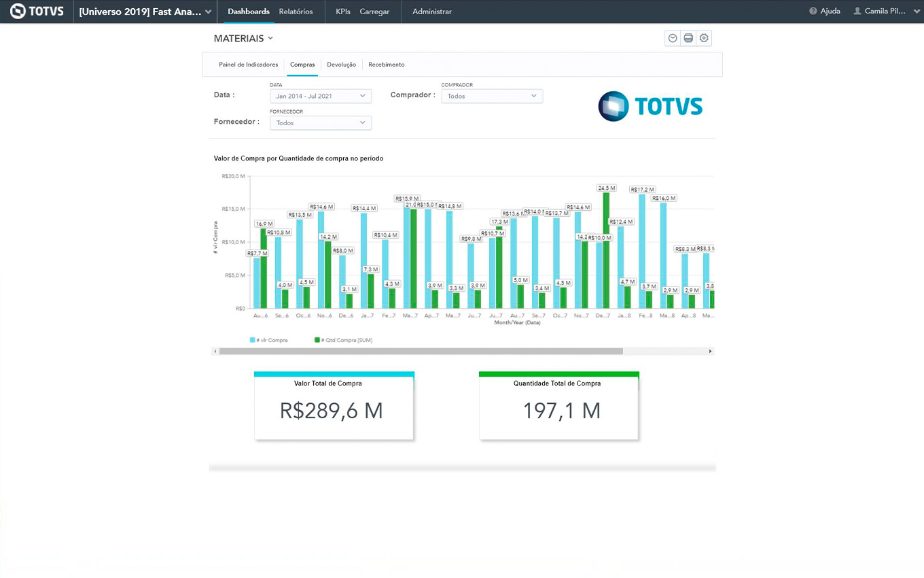Image resolution: width=924 pixels, height=578 pixels.
Task: Click the schedule clock icon
Action: point(673,38)
